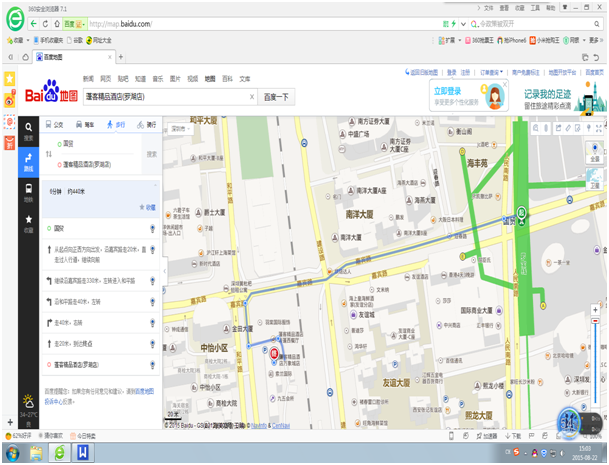Image resolution: width=609 pixels, height=465 pixels.
Task: Switch map to satellite (卫星) view
Action: (x=595, y=179)
